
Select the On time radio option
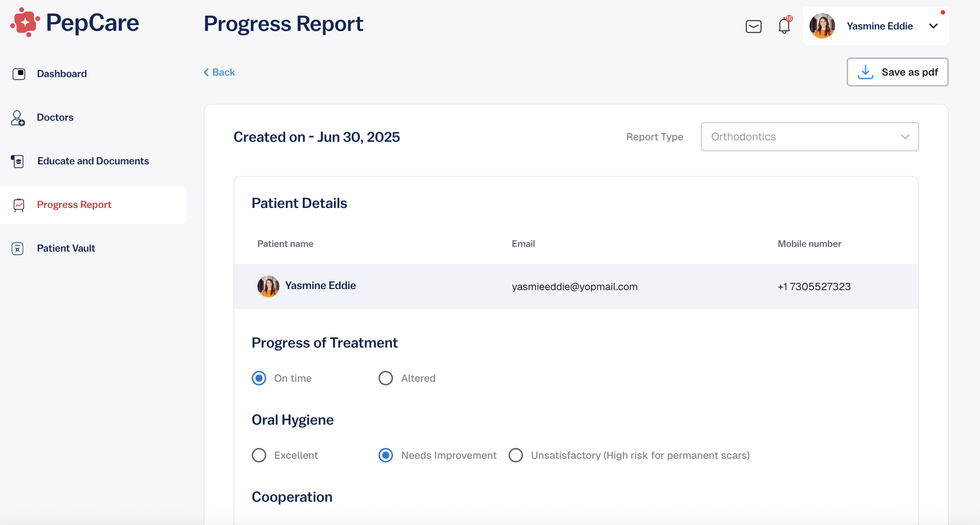(259, 378)
